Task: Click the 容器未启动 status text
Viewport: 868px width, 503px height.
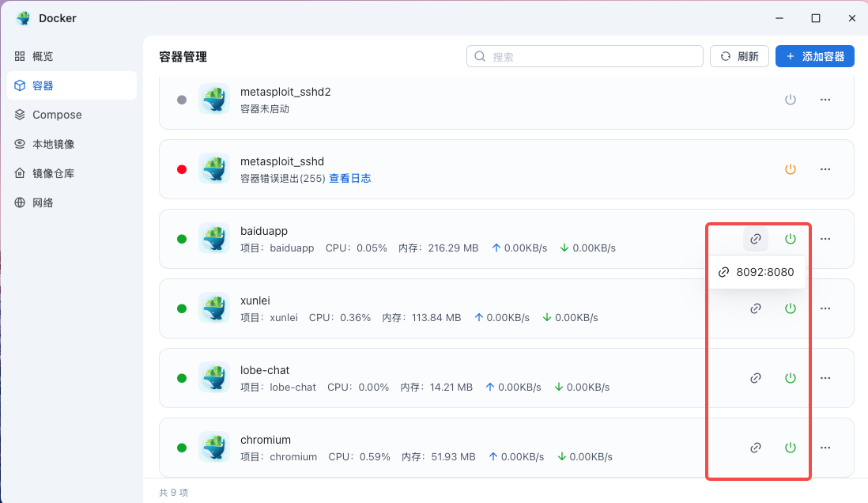Action: (x=265, y=109)
